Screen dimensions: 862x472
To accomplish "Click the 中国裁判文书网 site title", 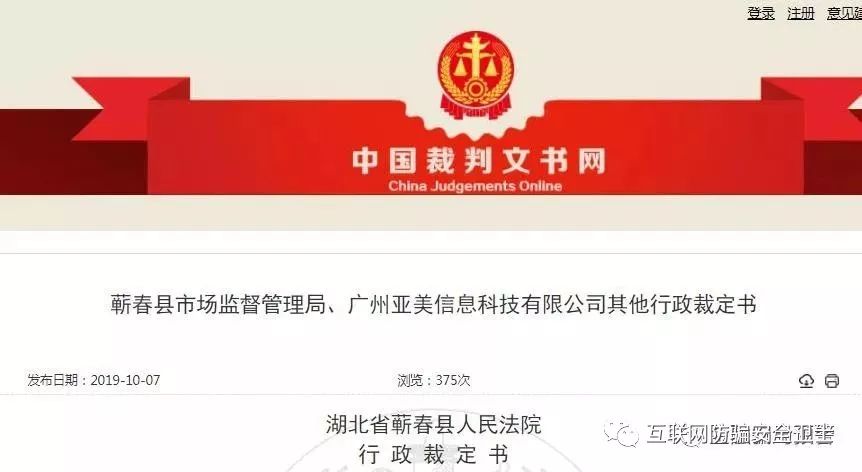I will [x=479, y=160].
